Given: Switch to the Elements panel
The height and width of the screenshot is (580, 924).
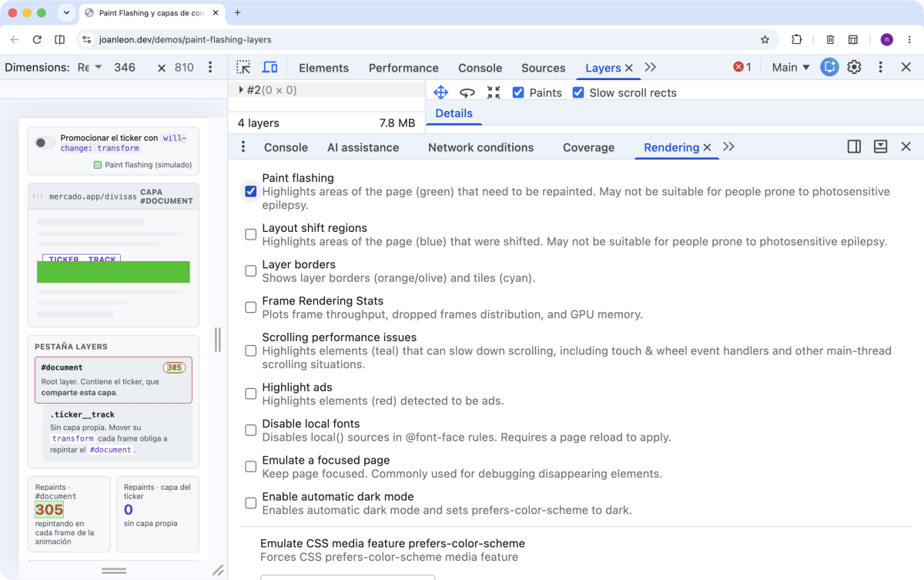Looking at the screenshot, I should click(325, 68).
